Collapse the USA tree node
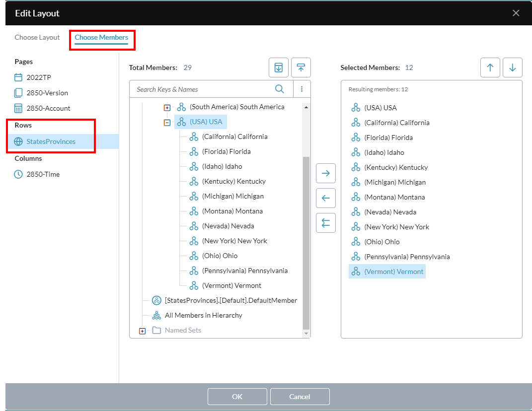532x411 pixels. (167, 123)
